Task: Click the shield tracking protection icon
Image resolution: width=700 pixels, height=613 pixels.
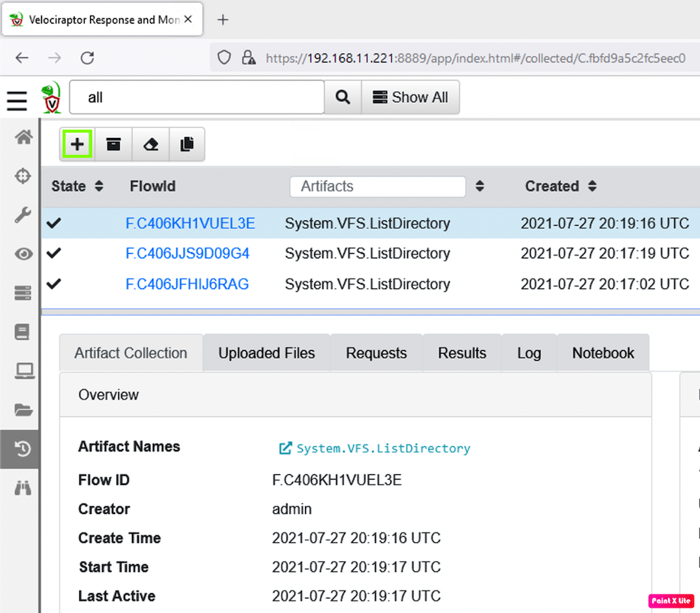Action: coord(224,58)
